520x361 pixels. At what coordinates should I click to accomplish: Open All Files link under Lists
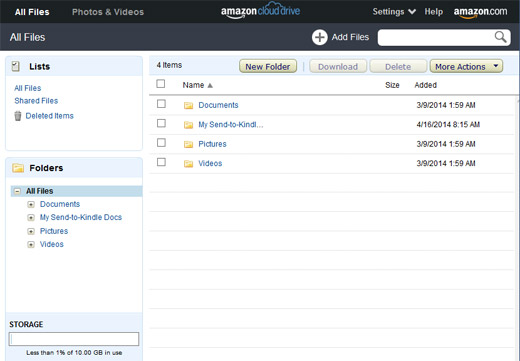[x=28, y=88]
